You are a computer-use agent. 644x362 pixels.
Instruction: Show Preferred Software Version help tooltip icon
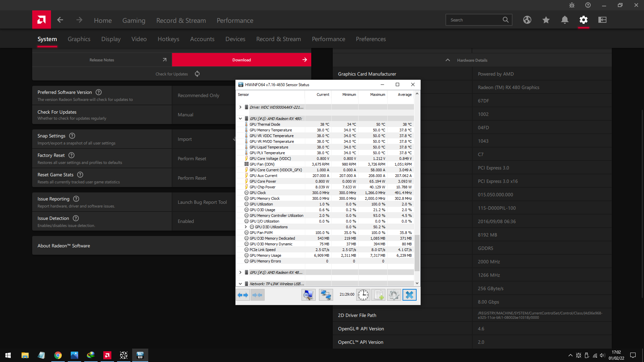click(99, 92)
